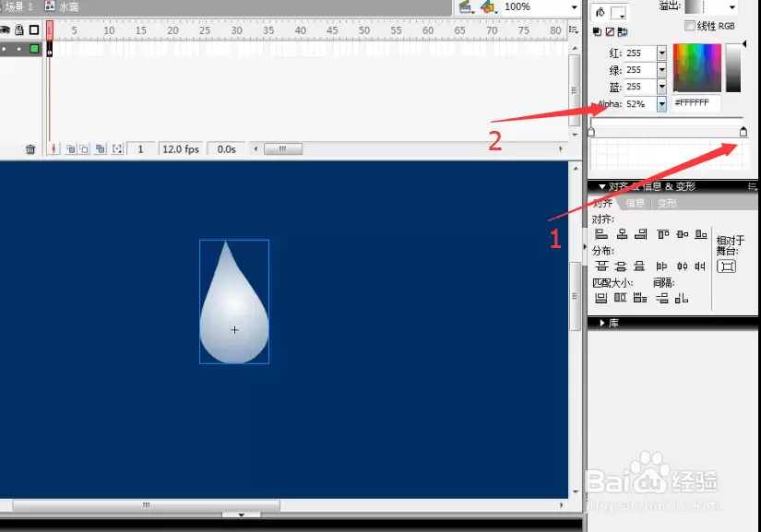This screenshot has width=761, height=532.
Task: Select the left gradient color stop
Action: point(591,132)
